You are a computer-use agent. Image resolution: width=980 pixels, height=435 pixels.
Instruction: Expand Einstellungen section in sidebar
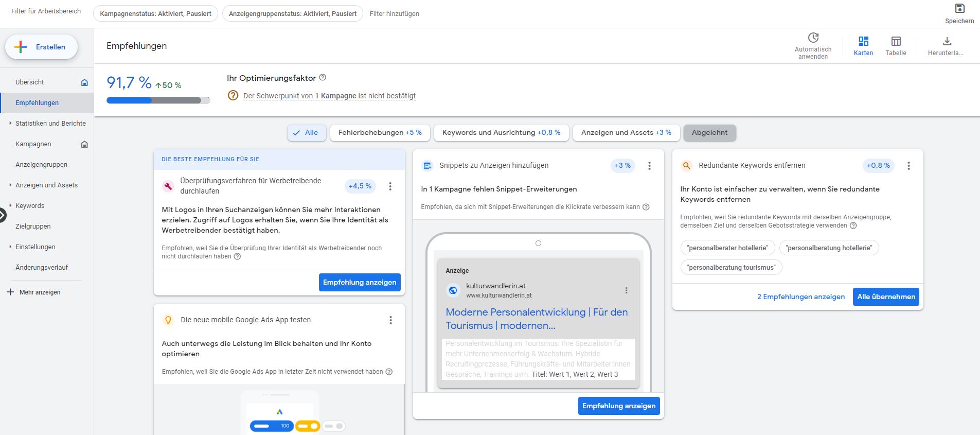[10, 247]
